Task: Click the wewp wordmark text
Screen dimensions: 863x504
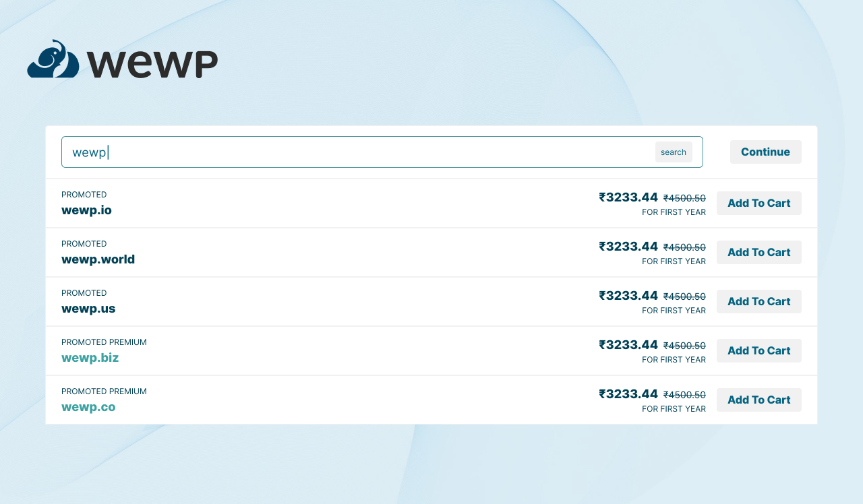Action: point(152,63)
